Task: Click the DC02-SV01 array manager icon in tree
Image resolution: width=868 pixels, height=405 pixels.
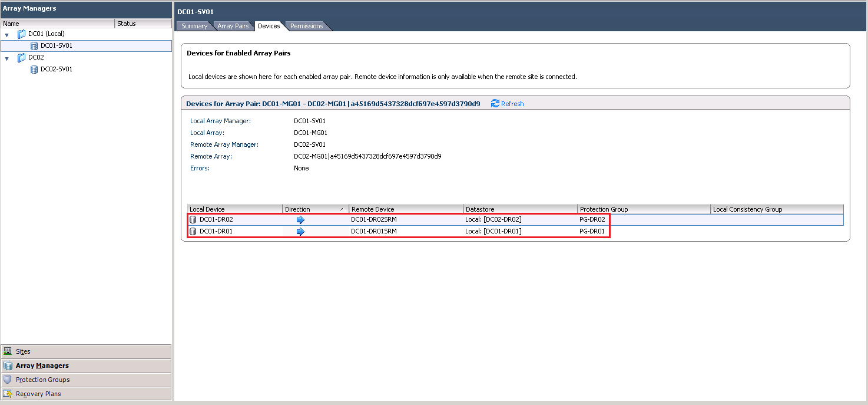Action: click(x=34, y=69)
